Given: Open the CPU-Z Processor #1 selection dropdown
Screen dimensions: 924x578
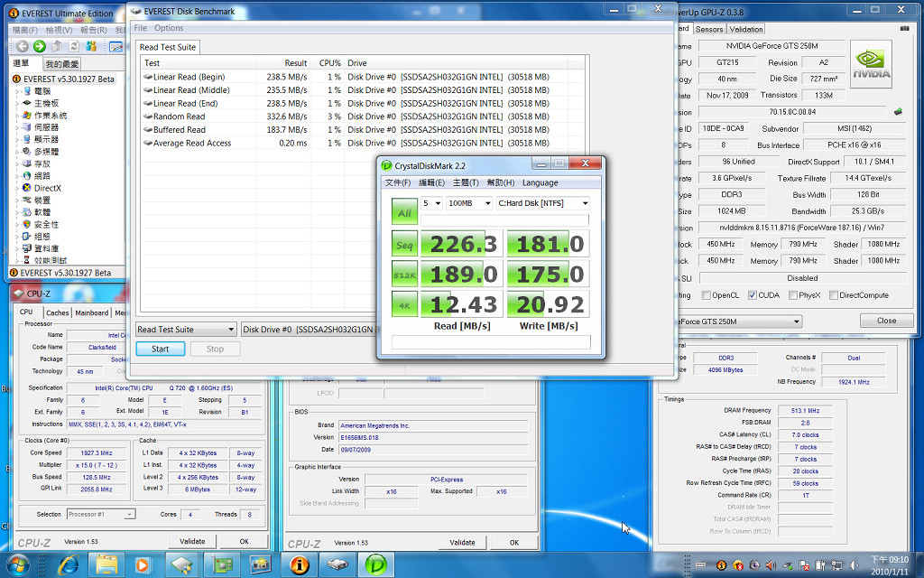Looking at the screenshot, I should pos(101,514).
